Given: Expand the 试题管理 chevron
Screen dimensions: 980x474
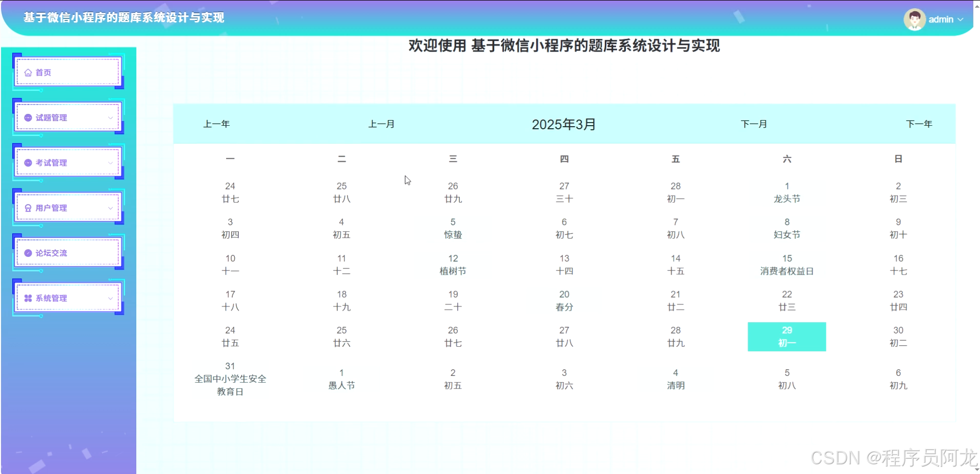Looking at the screenshot, I should [x=110, y=117].
